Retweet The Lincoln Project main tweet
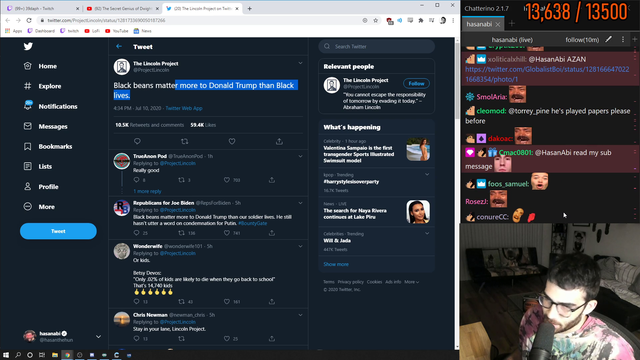This screenshot has width=640, height=360. click(184, 141)
